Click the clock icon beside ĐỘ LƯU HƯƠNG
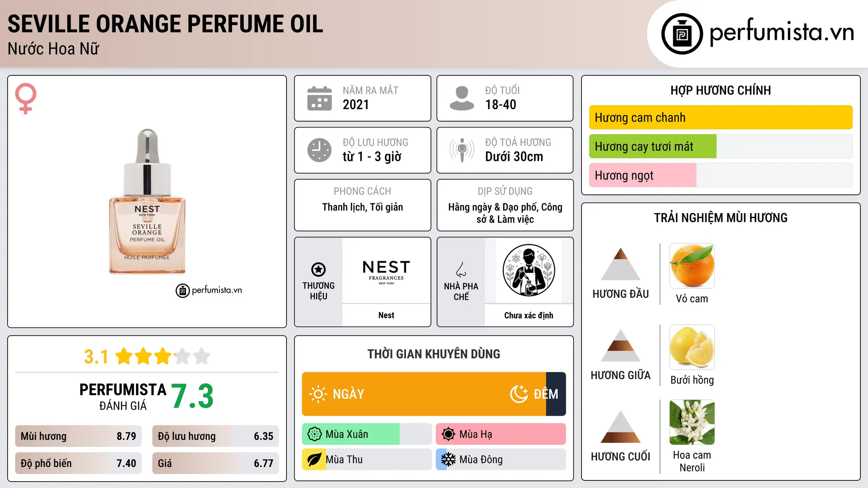Screen dimensions: 868x488 (x=320, y=150)
